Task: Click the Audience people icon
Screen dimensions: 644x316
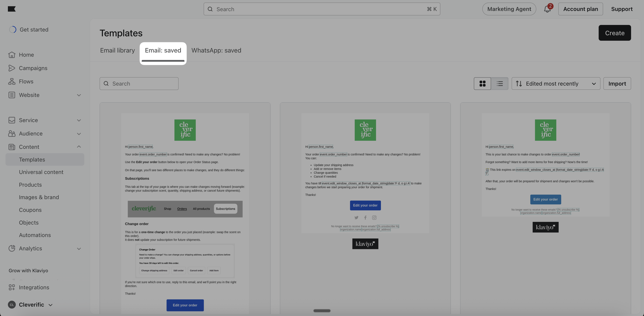Action: click(11, 134)
